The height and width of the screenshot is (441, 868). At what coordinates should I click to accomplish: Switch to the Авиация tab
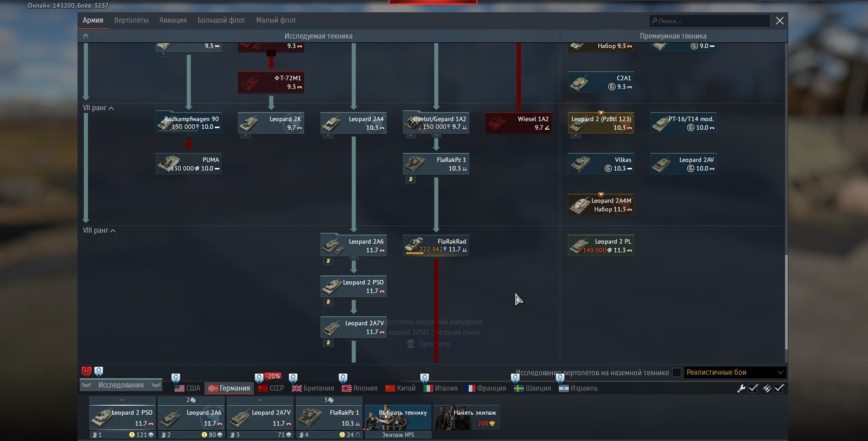pos(173,21)
